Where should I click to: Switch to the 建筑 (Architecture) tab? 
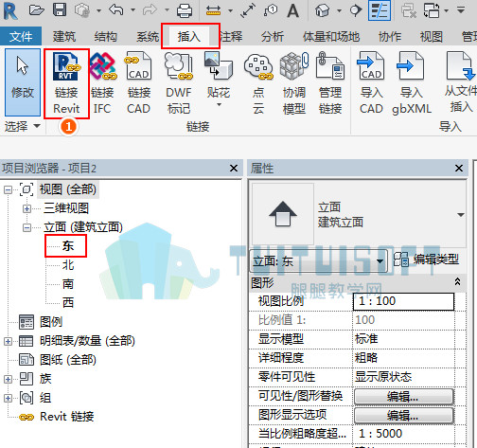coord(64,37)
